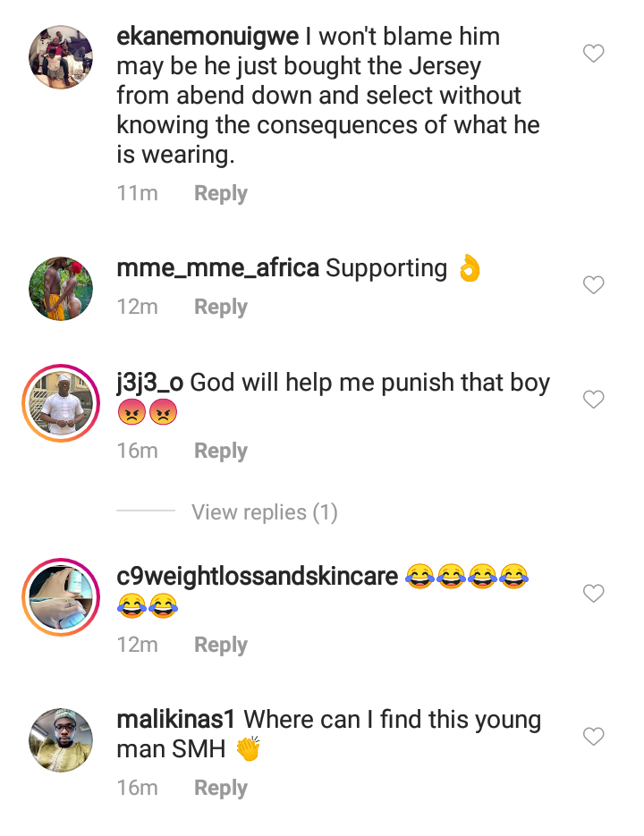Expand View replies (1) under j3j3_o
Screen dimensions: 644x836
coord(264,512)
